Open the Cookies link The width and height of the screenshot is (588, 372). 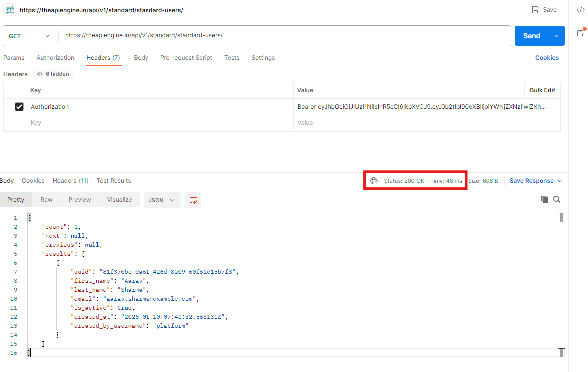tap(547, 58)
